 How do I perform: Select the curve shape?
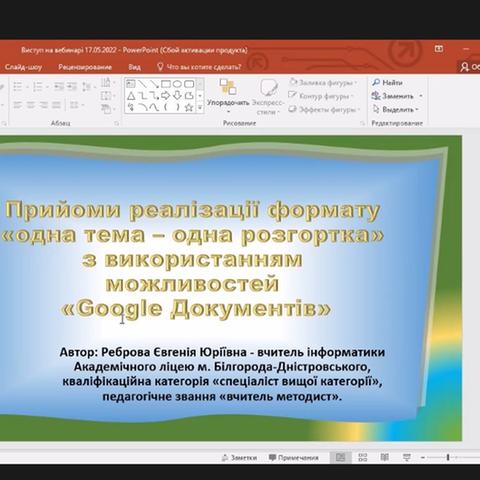tap(154, 107)
